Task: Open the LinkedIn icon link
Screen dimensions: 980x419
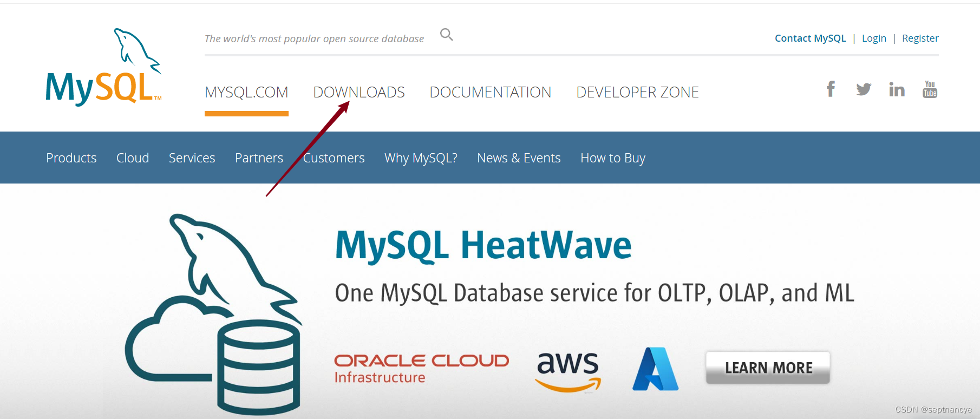Action: click(897, 89)
